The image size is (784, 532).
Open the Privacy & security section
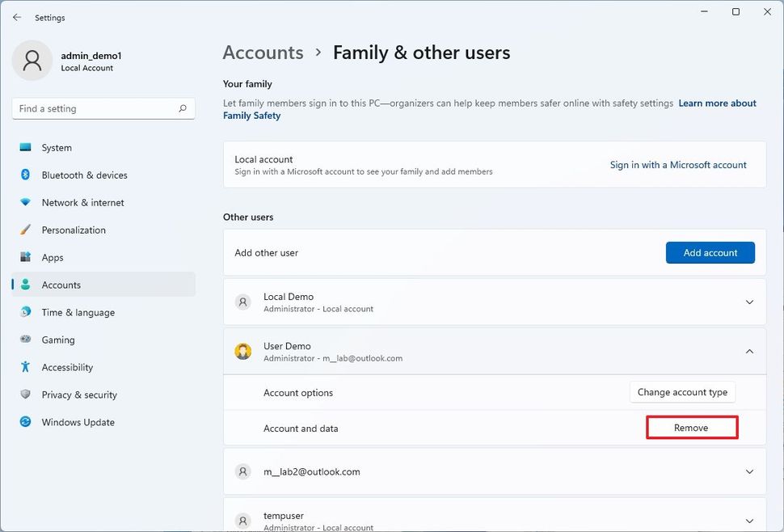(78, 395)
